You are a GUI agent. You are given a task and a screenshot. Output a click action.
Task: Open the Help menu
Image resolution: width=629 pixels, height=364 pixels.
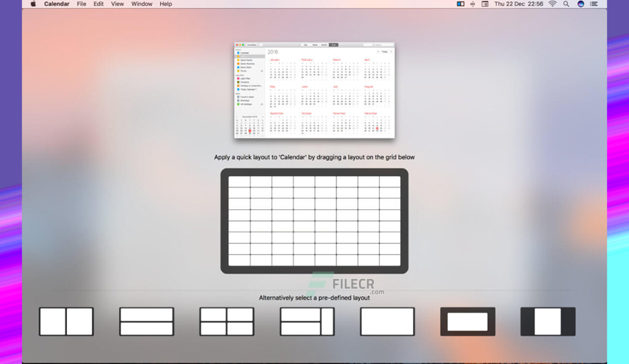(x=166, y=4)
